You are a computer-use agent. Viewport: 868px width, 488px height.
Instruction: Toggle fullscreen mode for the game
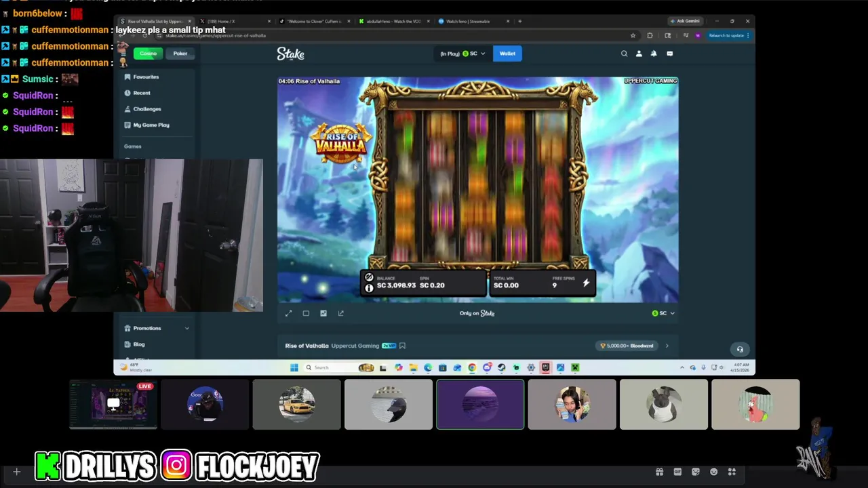288,313
